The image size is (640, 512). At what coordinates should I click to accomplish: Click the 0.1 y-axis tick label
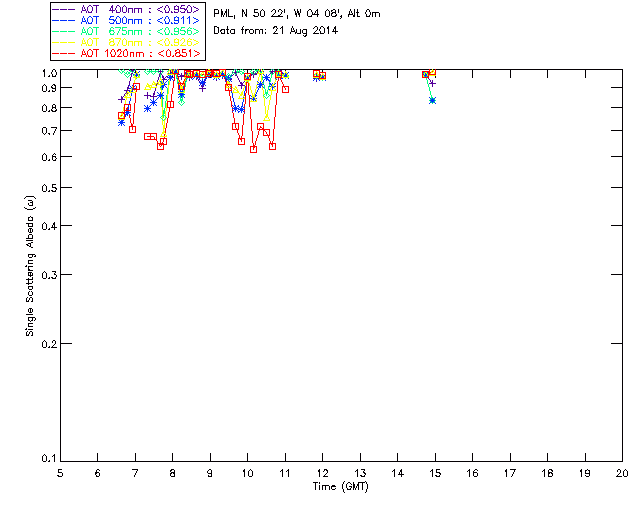point(49,459)
